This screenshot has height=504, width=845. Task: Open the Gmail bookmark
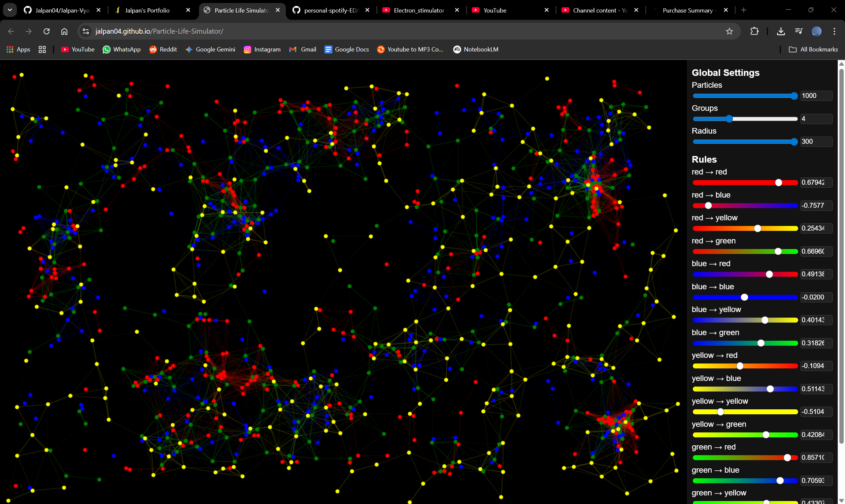pyautogui.click(x=302, y=49)
